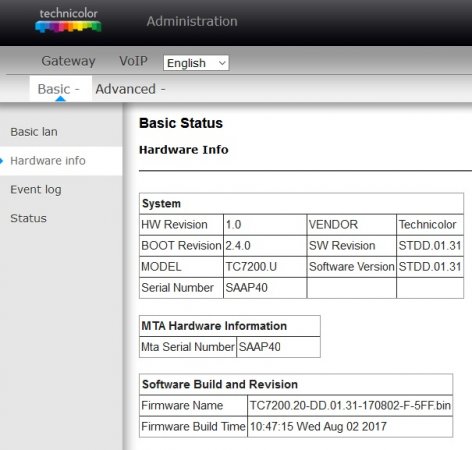
Task: Click the BOOT Revision label
Action: click(x=181, y=246)
